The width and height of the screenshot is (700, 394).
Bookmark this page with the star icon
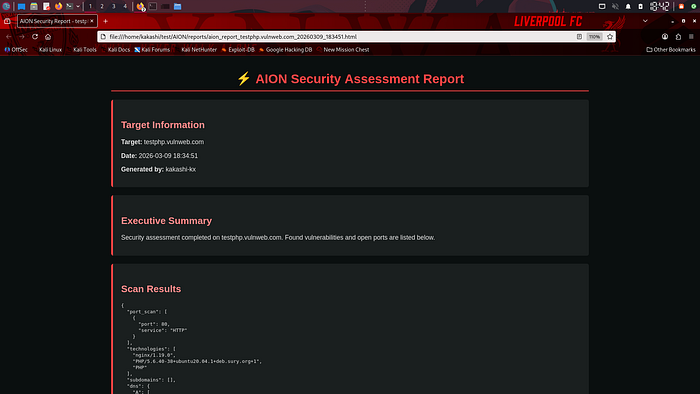(610, 37)
